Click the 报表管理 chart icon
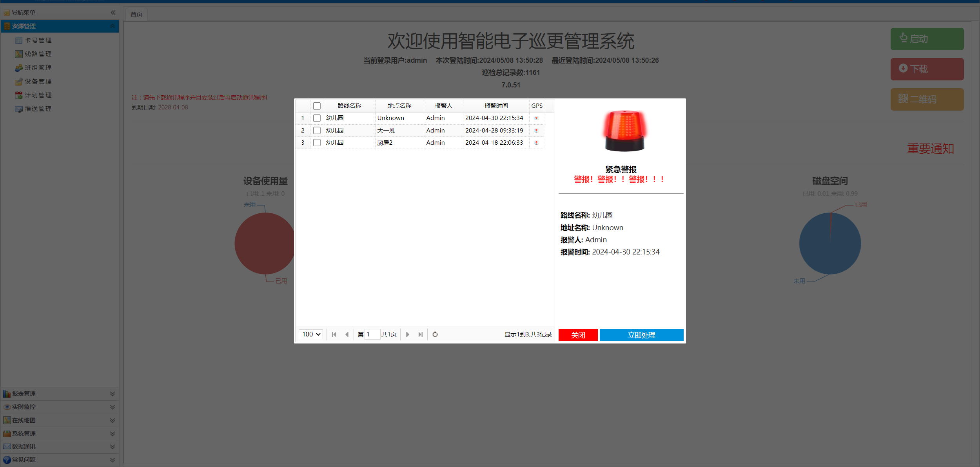This screenshot has width=980, height=467. click(x=7, y=394)
